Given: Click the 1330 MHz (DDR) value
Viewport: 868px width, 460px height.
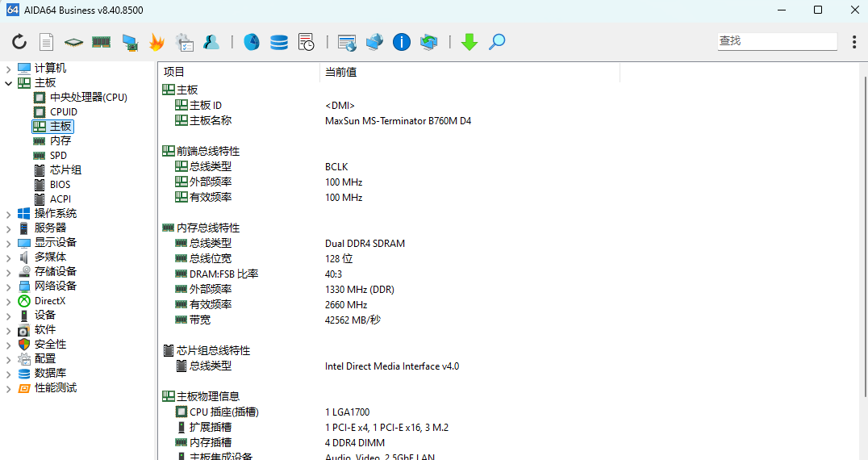Looking at the screenshot, I should tap(359, 290).
